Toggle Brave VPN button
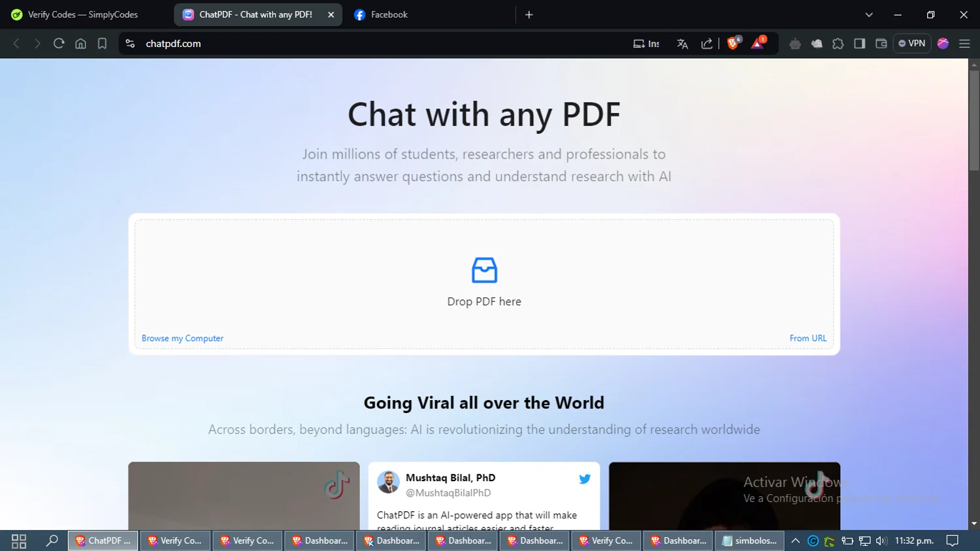980x551 pixels. coord(912,44)
